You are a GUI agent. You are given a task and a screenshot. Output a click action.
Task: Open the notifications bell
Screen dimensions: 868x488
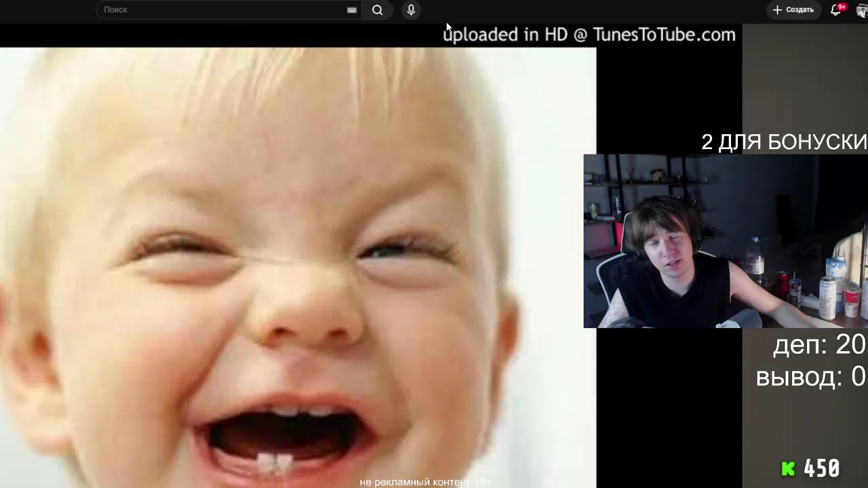point(836,10)
